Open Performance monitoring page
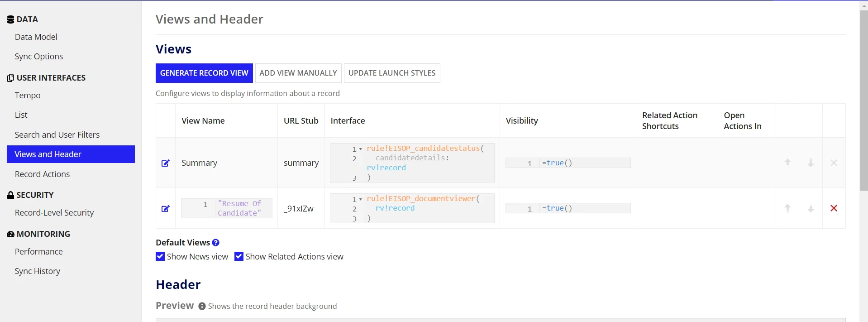 pyautogui.click(x=39, y=252)
